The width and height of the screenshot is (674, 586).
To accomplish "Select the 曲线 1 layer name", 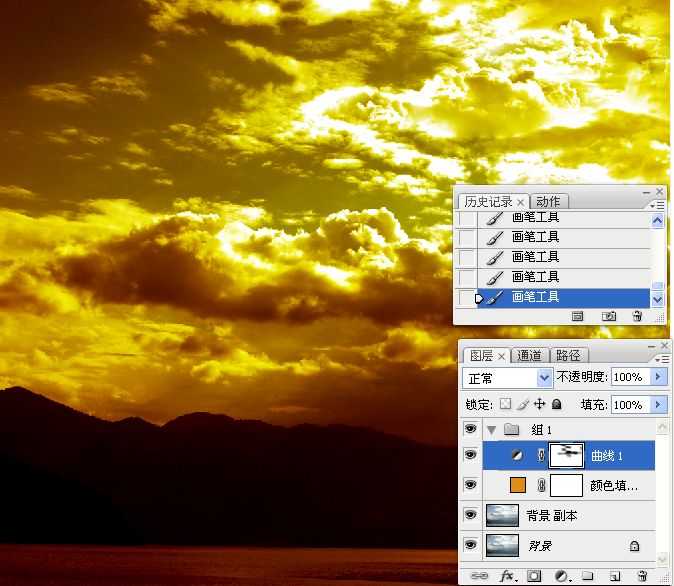I will coord(607,456).
